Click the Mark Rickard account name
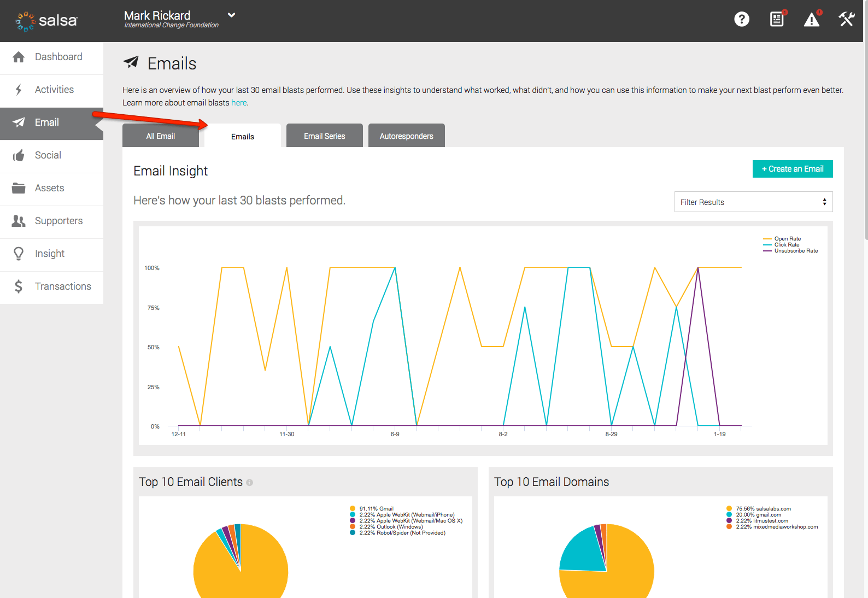 click(157, 15)
